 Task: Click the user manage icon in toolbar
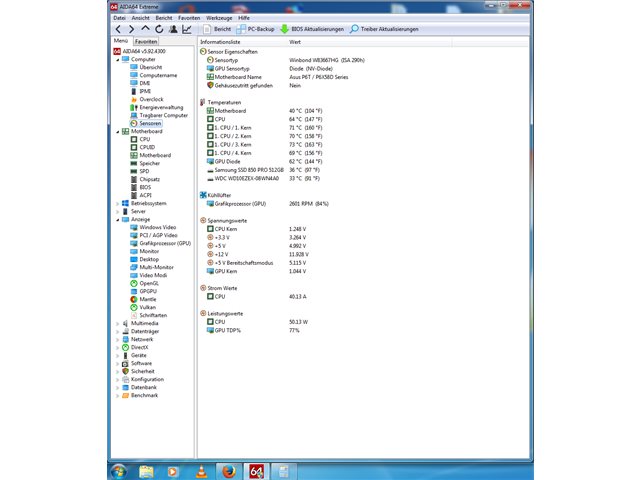[x=173, y=29]
